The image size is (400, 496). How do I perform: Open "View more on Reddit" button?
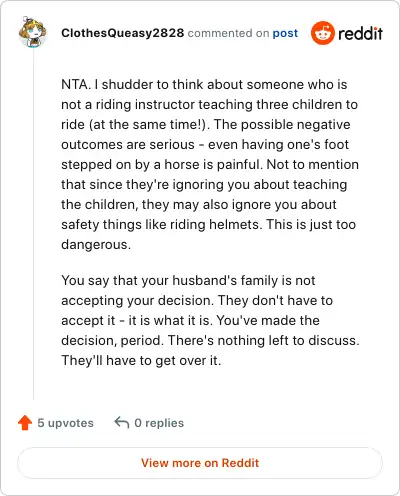(x=200, y=463)
